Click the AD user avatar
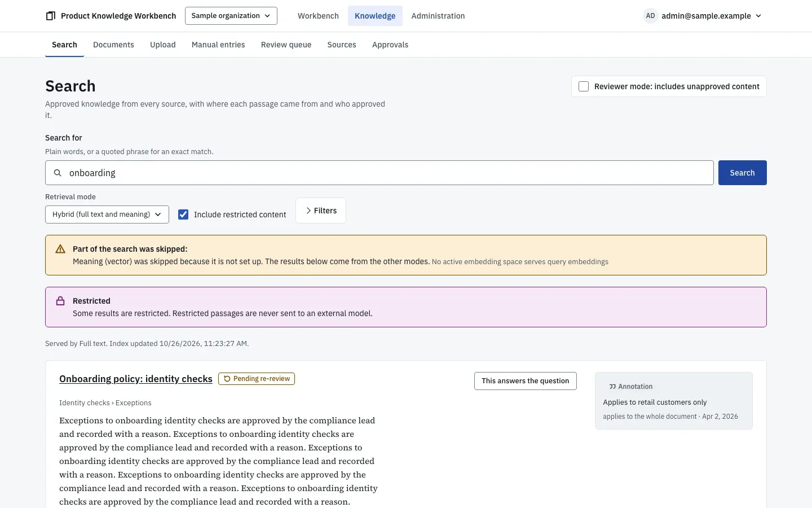Image resolution: width=812 pixels, height=508 pixels. point(650,16)
